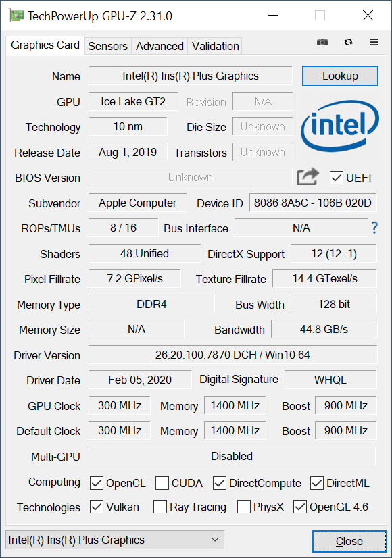This screenshot has height=558, width=392.
Task: Click the BIOS share/export arrow icon
Action: point(308,176)
